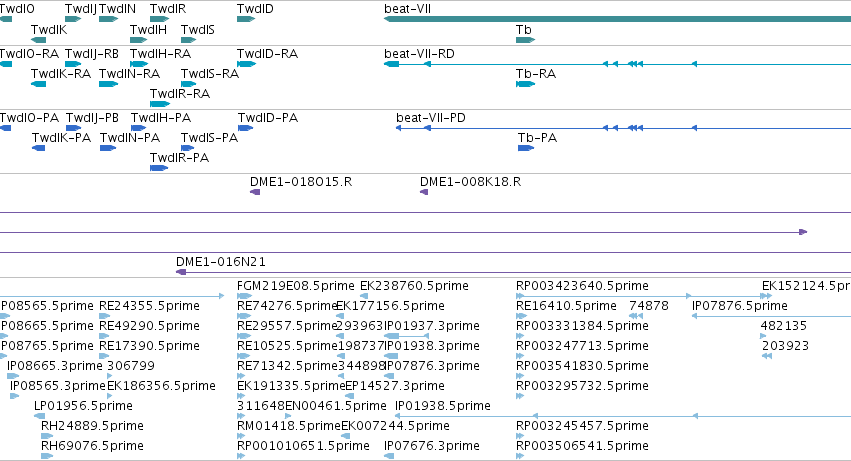Select the TwdlS-PA protein label
851x461 pixels.
tap(209, 138)
